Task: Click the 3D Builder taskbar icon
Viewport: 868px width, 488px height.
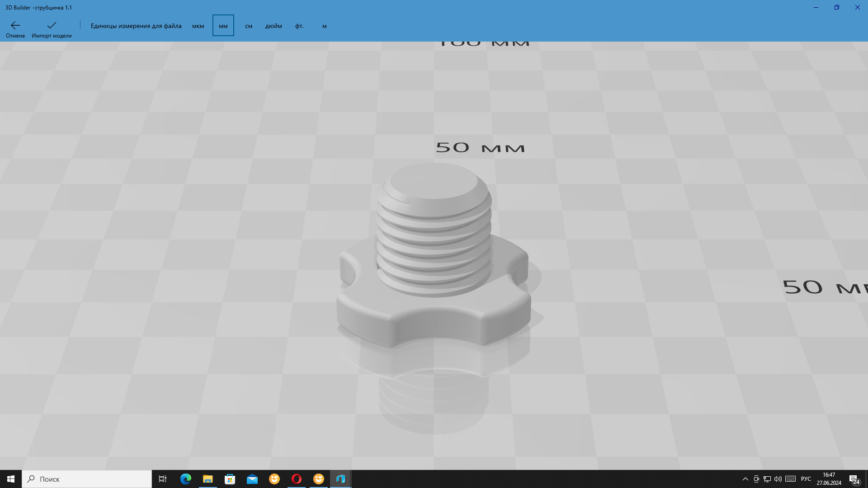Action: [x=341, y=479]
